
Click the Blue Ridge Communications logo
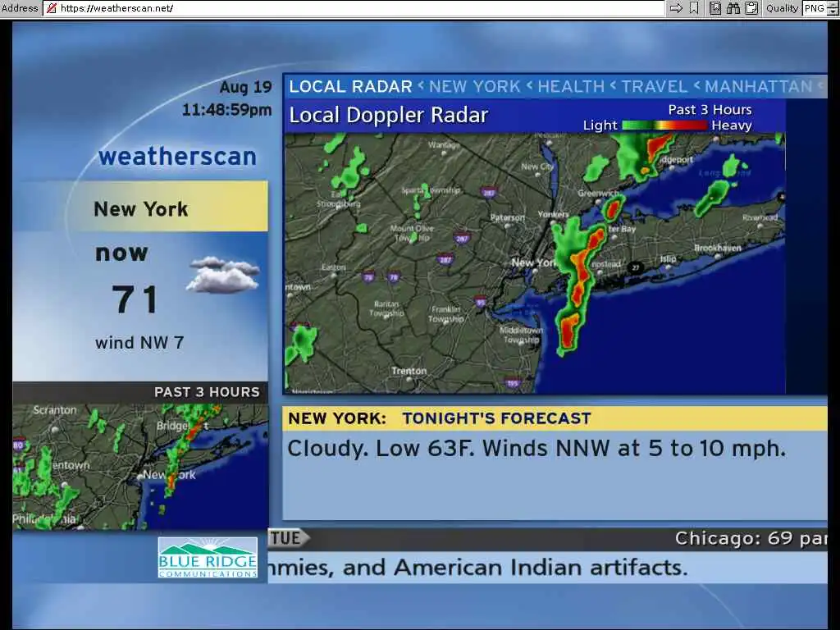point(208,558)
